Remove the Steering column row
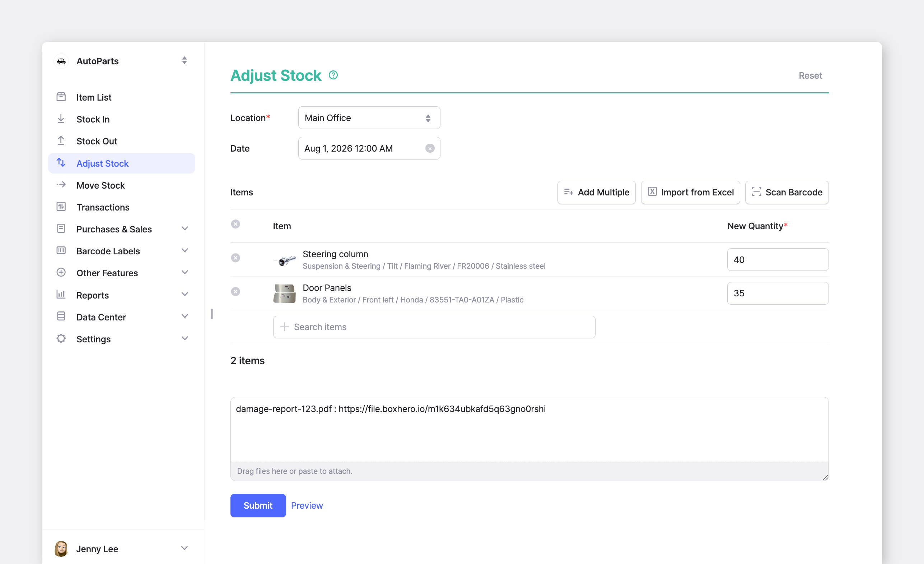 coord(235,258)
